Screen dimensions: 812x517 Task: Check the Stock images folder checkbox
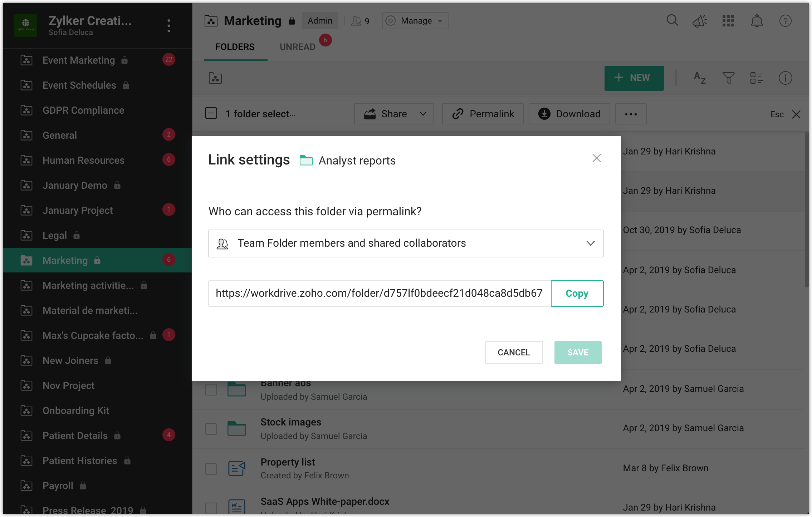tap(211, 429)
